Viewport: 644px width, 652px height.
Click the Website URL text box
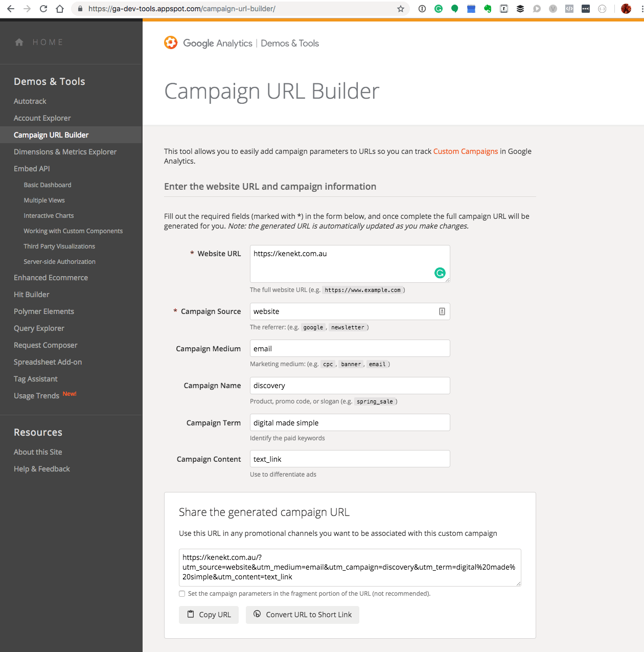pos(350,264)
